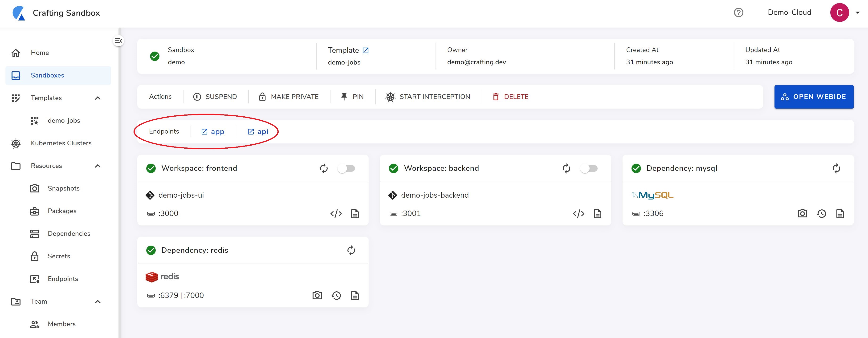This screenshot has width=868, height=338.
Task: Open the Template external link icon
Action: (366, 50)
